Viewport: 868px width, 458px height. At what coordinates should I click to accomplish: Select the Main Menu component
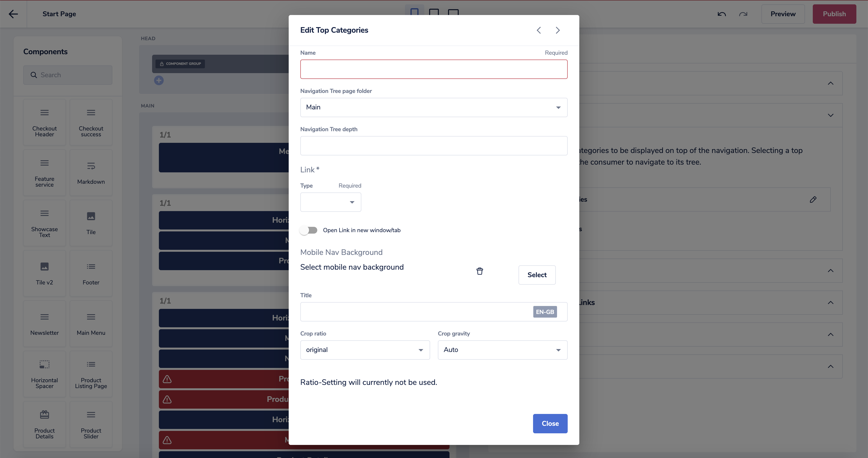tap(91, 324)
